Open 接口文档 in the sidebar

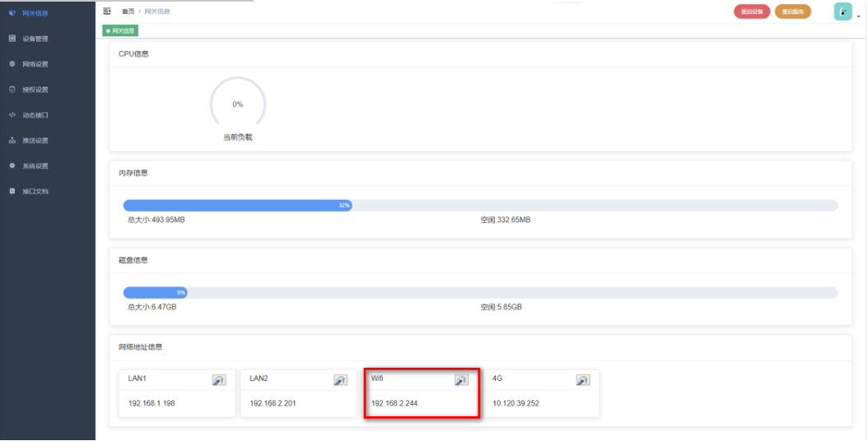(35, 192)
